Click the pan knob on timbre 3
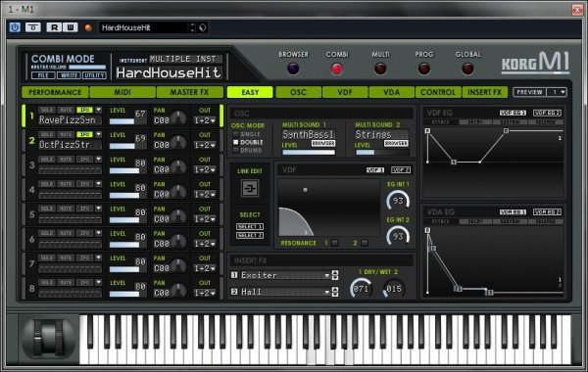The image size is (588, 372). 178,167
